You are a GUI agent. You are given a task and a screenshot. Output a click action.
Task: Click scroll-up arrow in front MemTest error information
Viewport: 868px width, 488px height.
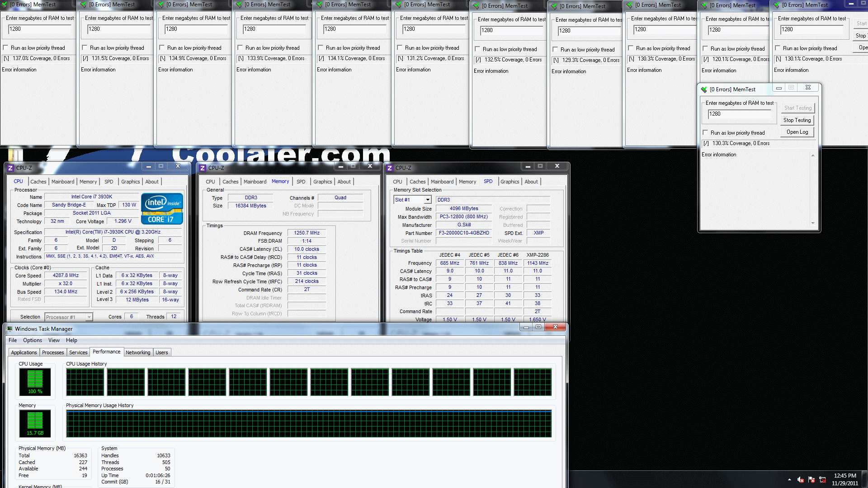813,155
